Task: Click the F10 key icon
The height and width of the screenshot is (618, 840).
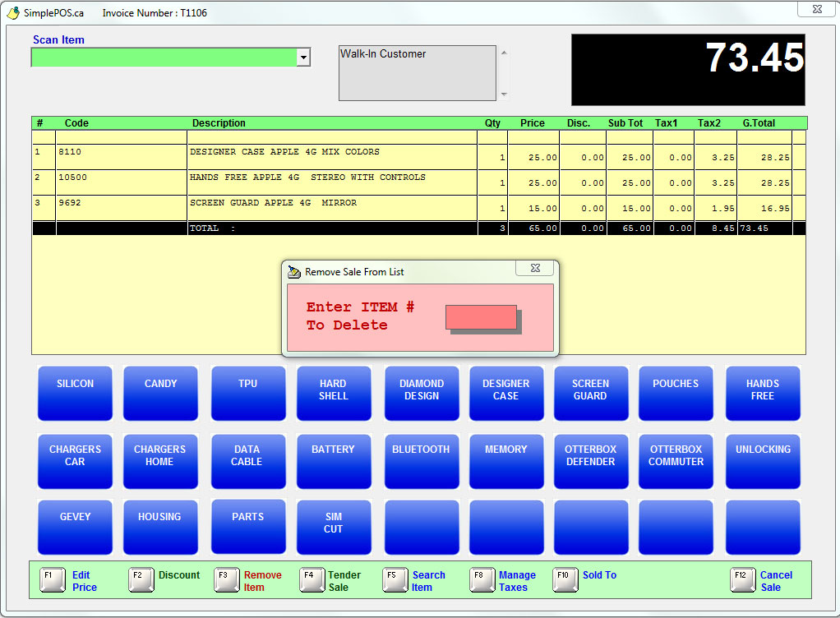Action: click(x=565, y=580)
